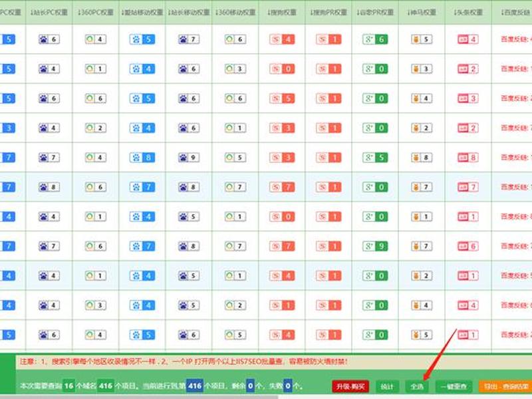The height and width of the screenshot is (399, 532).
Task: Click the 全选 select-all button
Action: pyautogui.click(x=417, y=386)
